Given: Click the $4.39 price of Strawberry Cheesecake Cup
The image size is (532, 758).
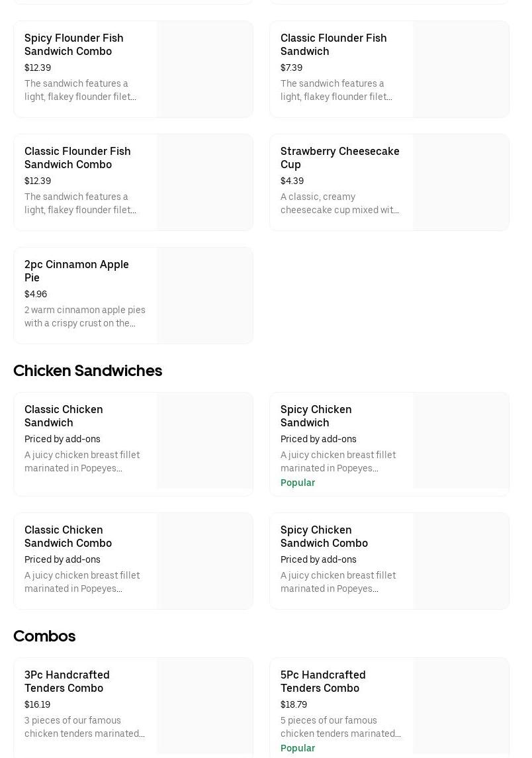Looking at the screenshot, I should 292,181.
